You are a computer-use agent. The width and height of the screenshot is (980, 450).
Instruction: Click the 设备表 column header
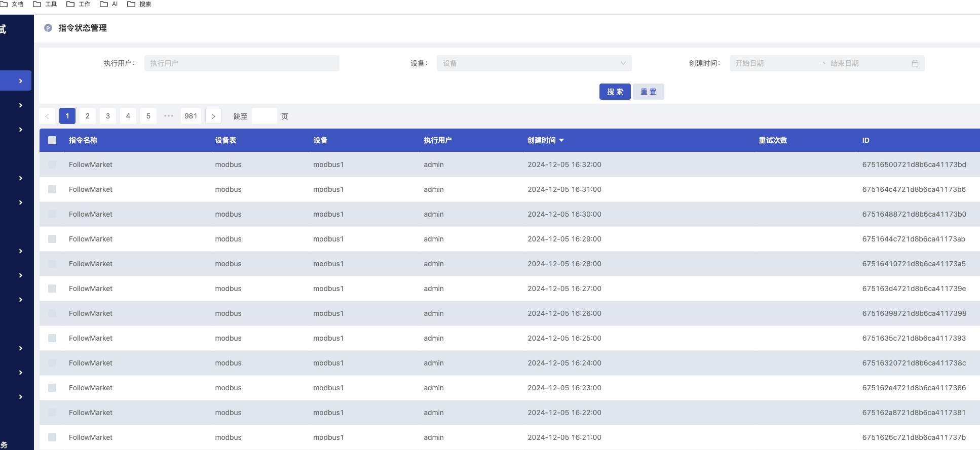[x=225, y=140]
